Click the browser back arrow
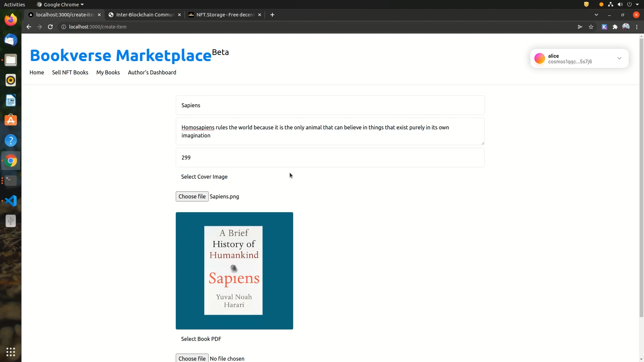Viewport: 644px width, 362px height. pyautogui.click(x=29, y=27)
